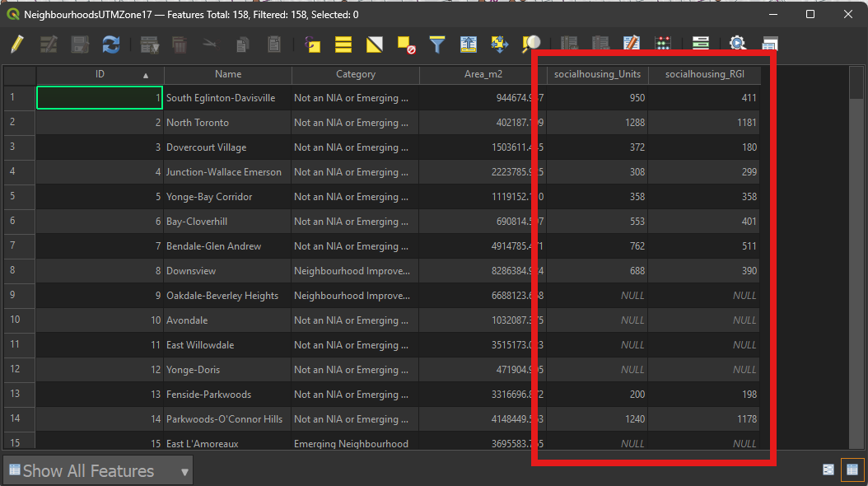The height and width of the screenshot is (486, 868).
Task: Click the Emerging Neighbourhood category cell
Action: point(356,442)
